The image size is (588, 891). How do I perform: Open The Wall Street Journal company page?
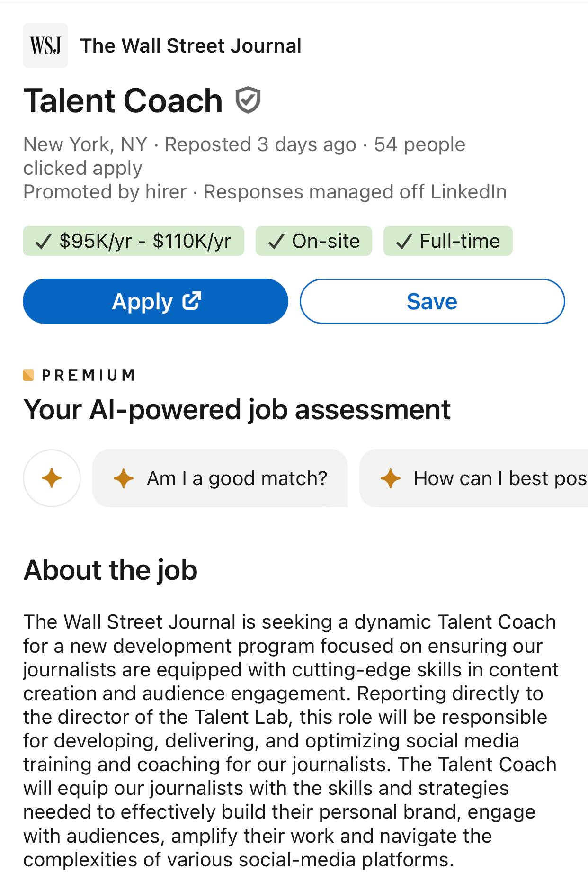click(191, 46)
